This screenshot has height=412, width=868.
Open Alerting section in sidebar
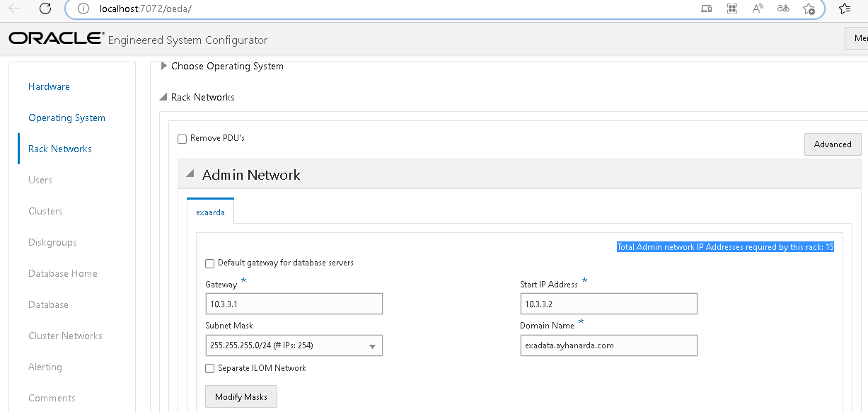[45, 367]
